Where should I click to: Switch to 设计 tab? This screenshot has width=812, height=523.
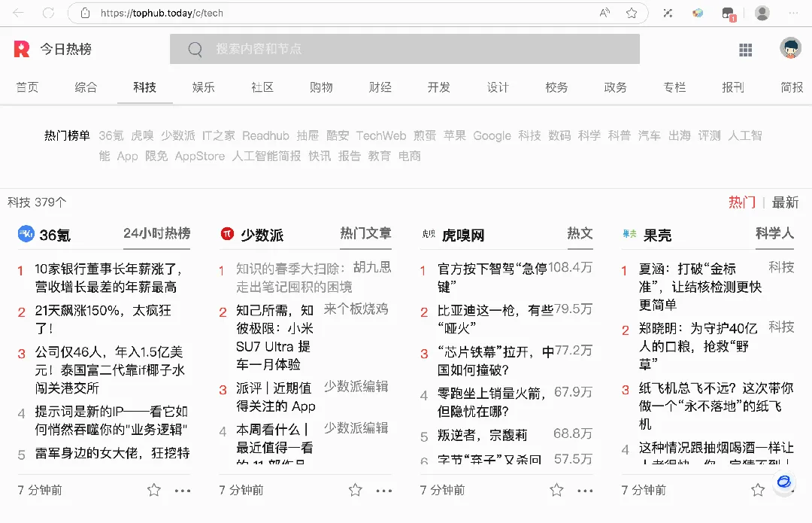(x=498, y=87)
